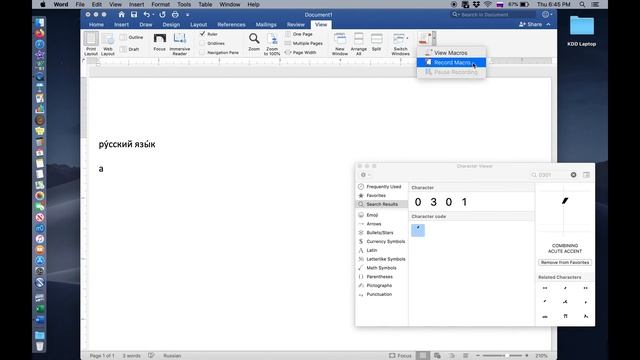Uncheck the Ruler checkbox
Viewport: 640px width, 360px height.
[202, 34]
